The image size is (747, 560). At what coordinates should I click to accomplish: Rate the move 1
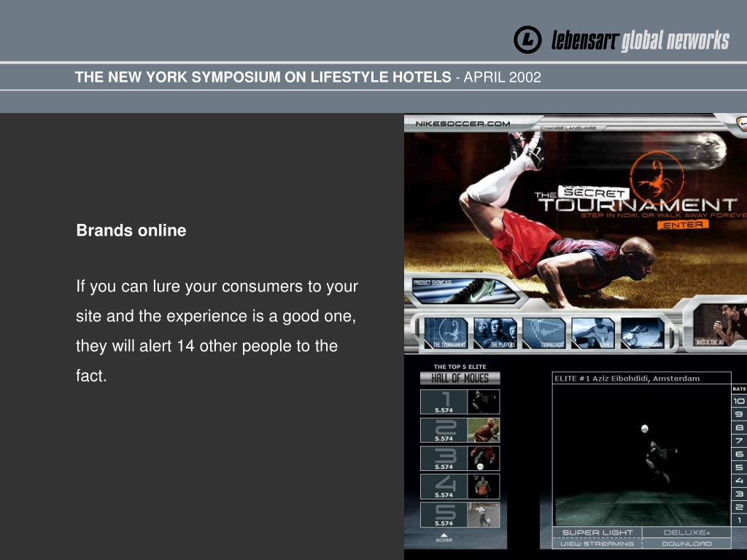pyautogui.click(x=739, y=521)
